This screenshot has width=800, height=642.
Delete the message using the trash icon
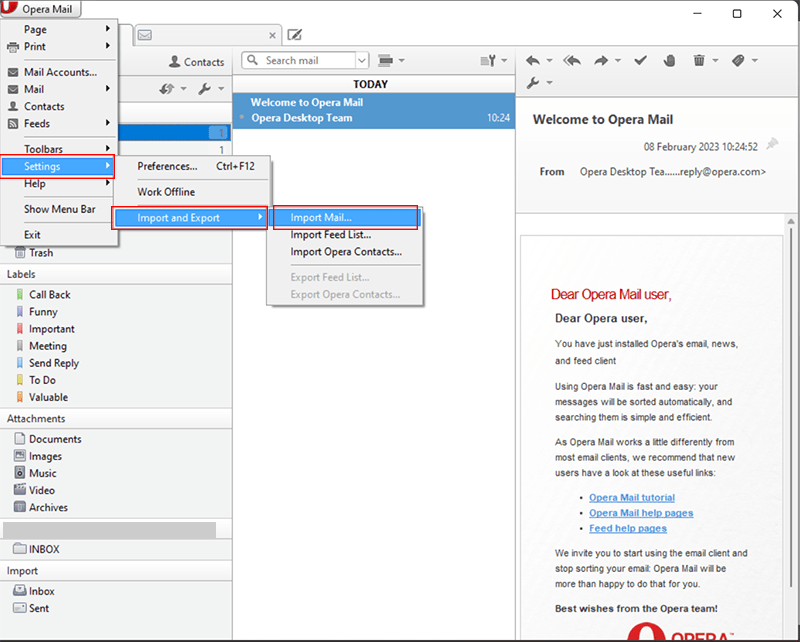[x=699, y=60]
